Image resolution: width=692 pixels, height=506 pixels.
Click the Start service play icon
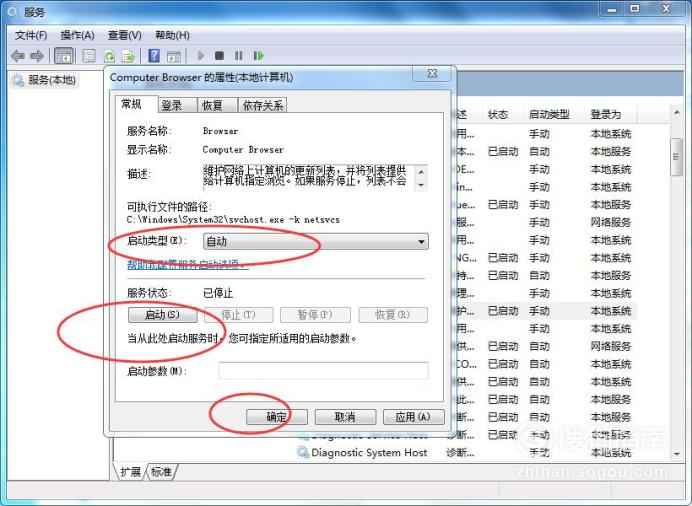[201, 56]
